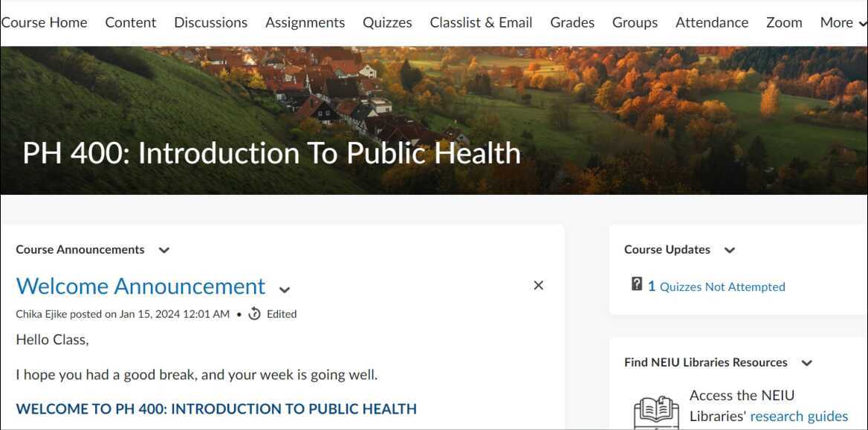Image resolution: width=868 pixels, height=430 pixels.
Task: Click the Edited history clock icon
Action: pyautogui.click(x=254, y=314)
